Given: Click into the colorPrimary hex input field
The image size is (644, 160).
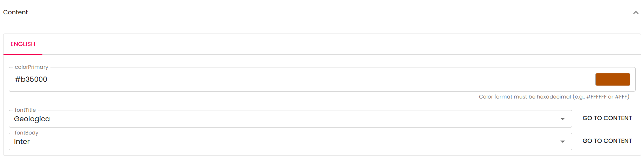Looking at the screenshot, I should tap(280, 79).
